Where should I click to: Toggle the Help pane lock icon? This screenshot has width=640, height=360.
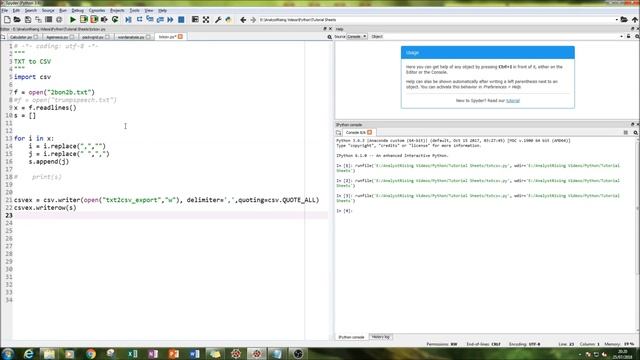coord(629,36)
